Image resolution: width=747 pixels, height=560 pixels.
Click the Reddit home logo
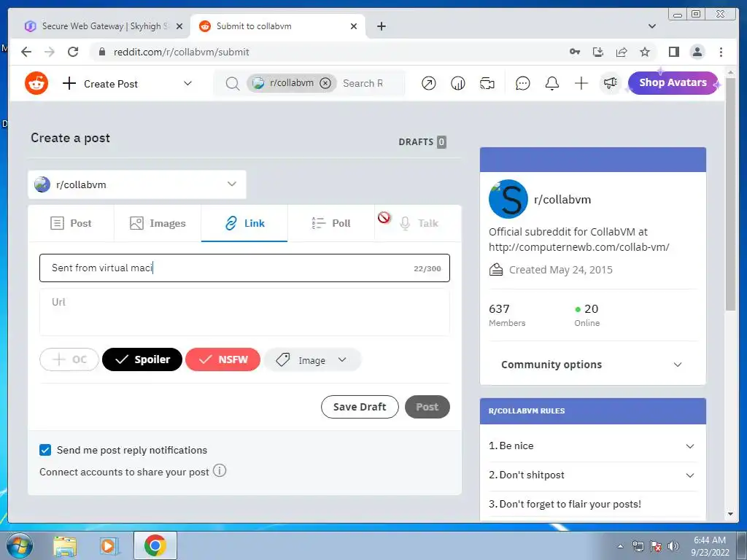pyautogui.click(x=36, y=83)
